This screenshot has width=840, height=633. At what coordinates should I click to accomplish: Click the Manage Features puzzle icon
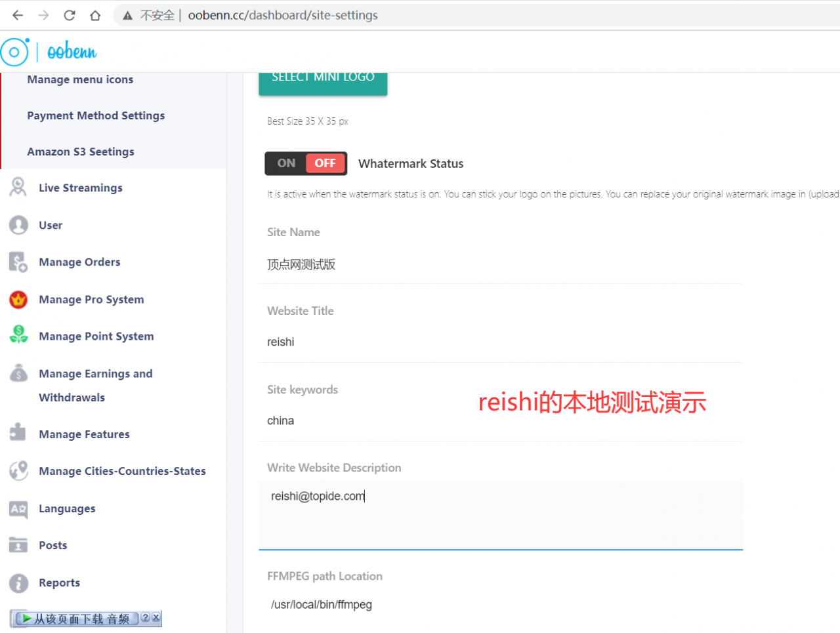pyautogui.click(x=18, y=433)
